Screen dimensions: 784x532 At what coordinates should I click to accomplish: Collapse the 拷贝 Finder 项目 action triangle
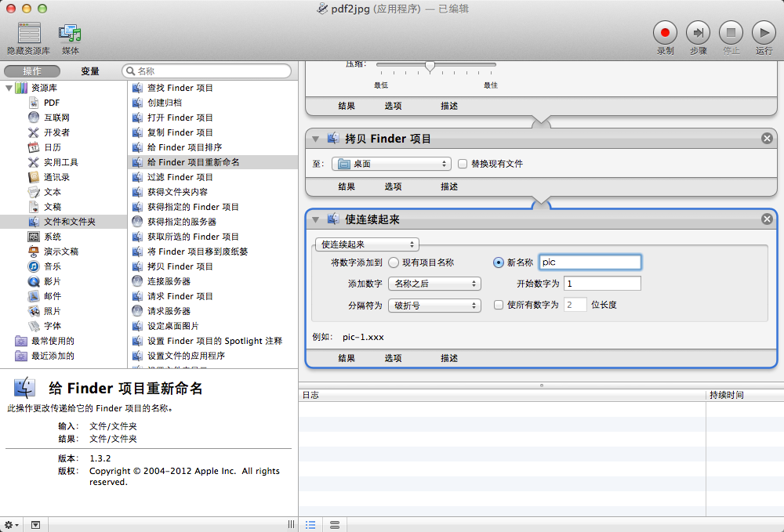coord(316,139)
